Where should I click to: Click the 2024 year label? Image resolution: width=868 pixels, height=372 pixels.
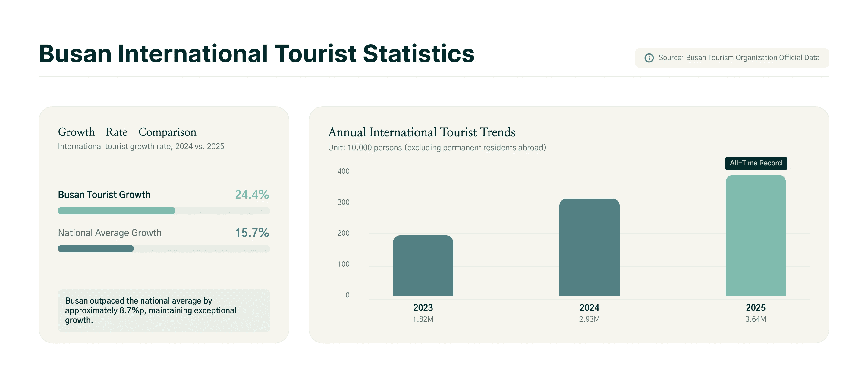589,307
